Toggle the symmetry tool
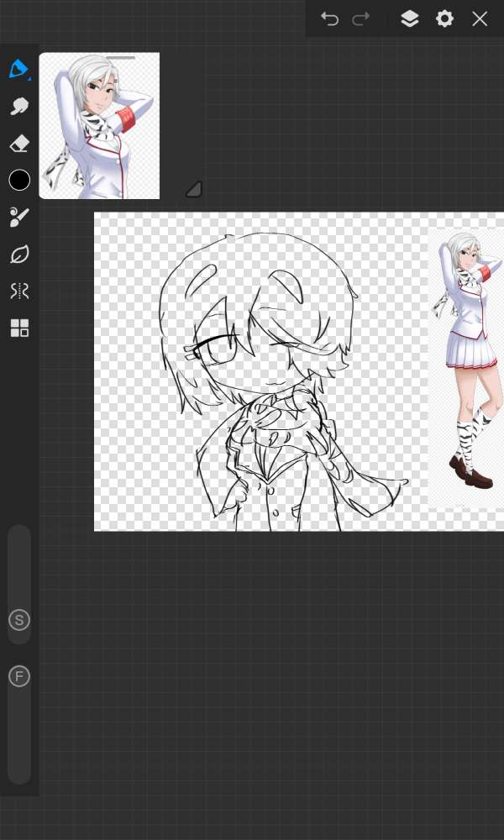This screenshot has width=504, height=840. click(19, 291)
